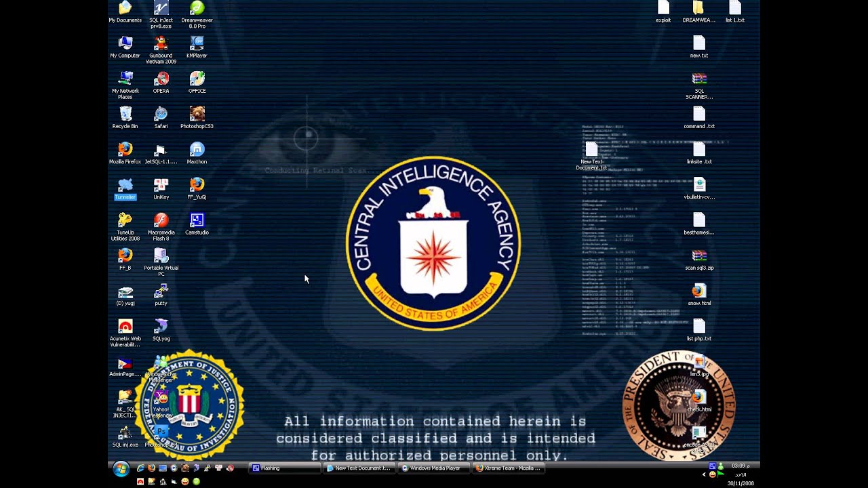This screenshot has height=488, width=868.
Task: Launch Acunetix Web Vulnerability scanner
Action: [125, 333]
